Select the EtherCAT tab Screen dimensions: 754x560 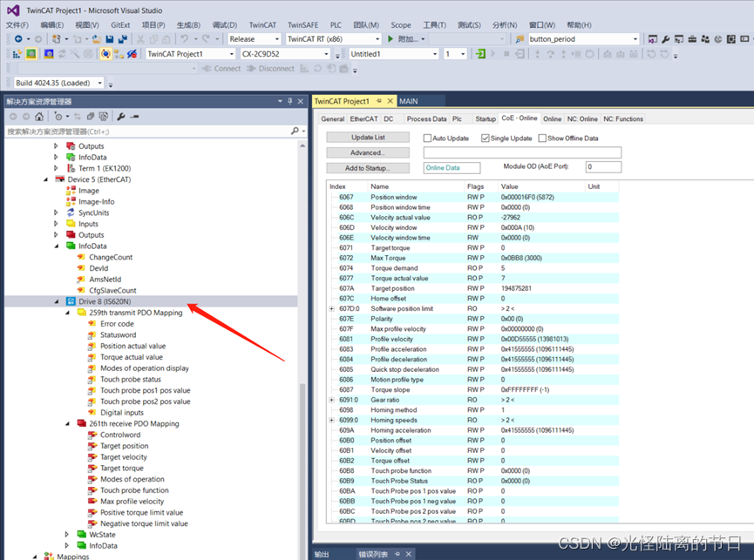(363, 118)
